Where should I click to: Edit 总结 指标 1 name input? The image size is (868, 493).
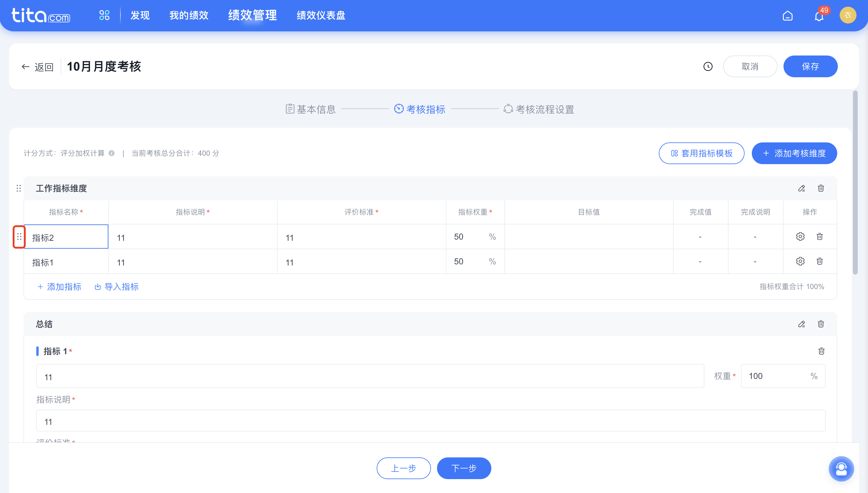tap(370, 376)
